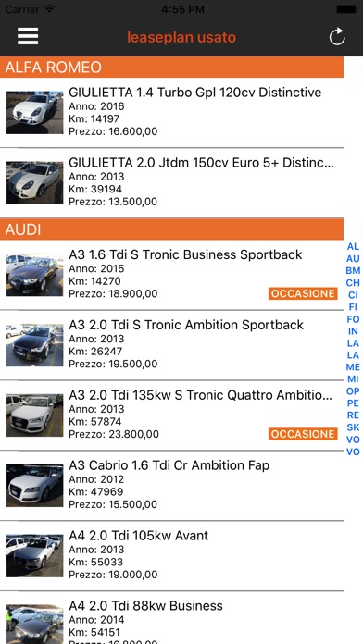
Task: Select A3 1.6 Tdi S Tronic Business listing
Action: (172, 275)
